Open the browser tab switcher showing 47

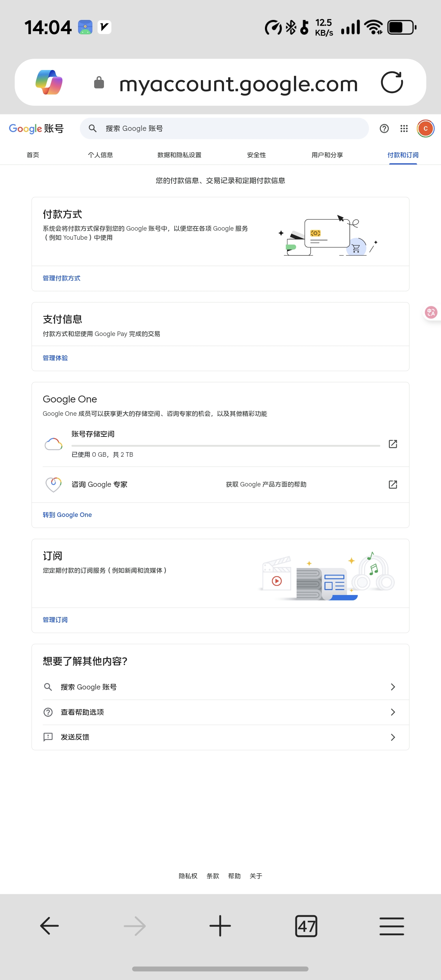coord(306,926)
